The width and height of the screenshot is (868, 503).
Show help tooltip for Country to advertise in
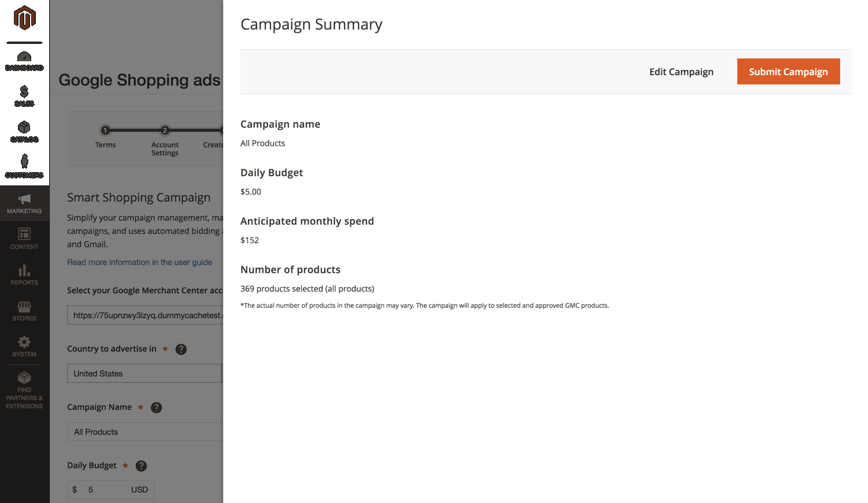(x=181, y=349)
